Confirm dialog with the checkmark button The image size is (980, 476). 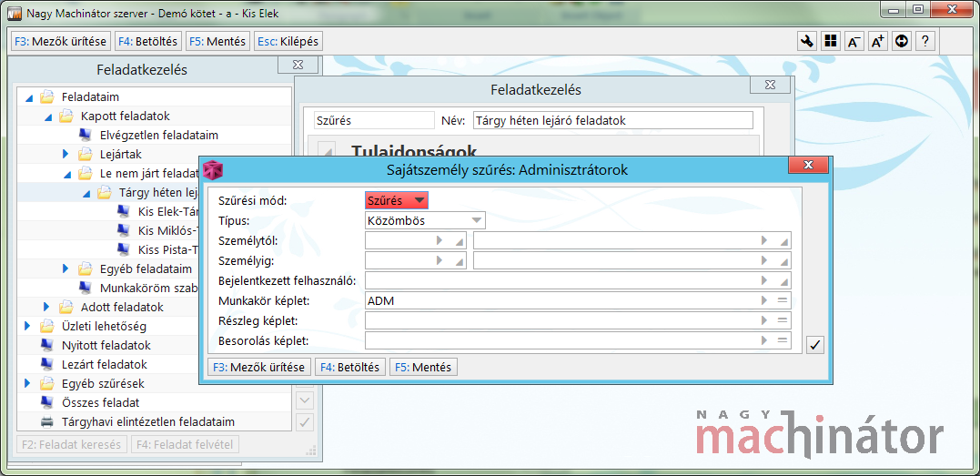[x=815, y=345]
